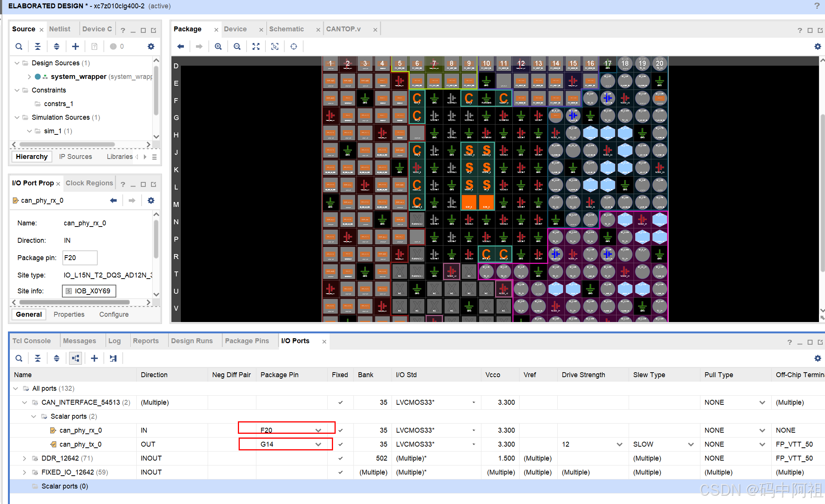The height and width of the screenshot is (504, 825).
Task: Click Site info IOB_X0Y69 link
Action: pos(92,291)
